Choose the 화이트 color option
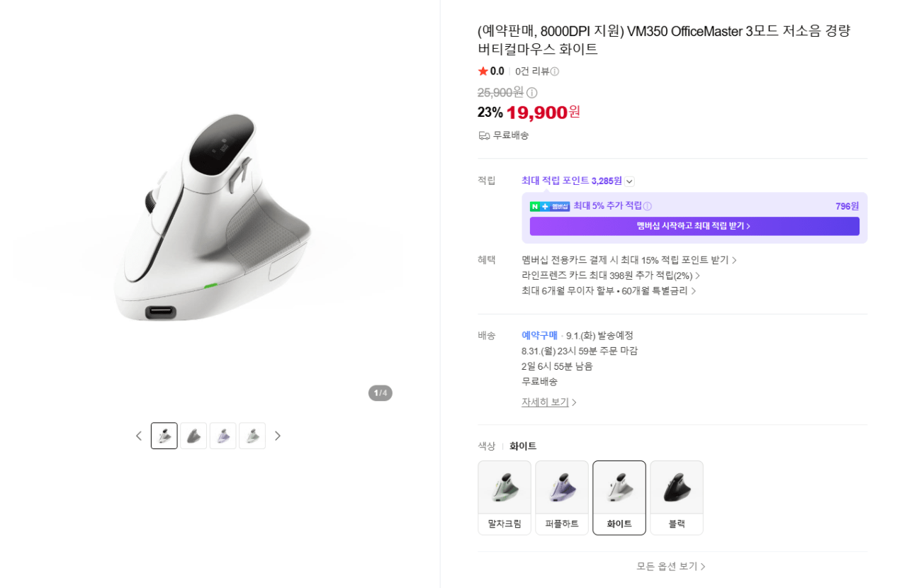 tap(619, 498)
